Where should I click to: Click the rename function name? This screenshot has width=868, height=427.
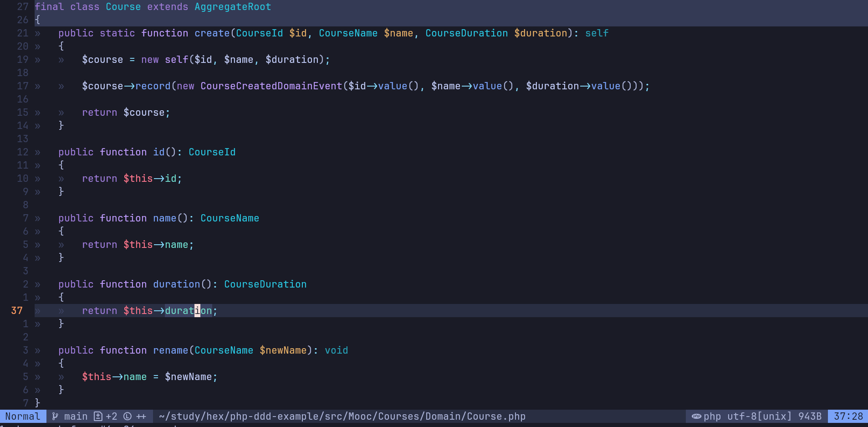tap(170, 350)
